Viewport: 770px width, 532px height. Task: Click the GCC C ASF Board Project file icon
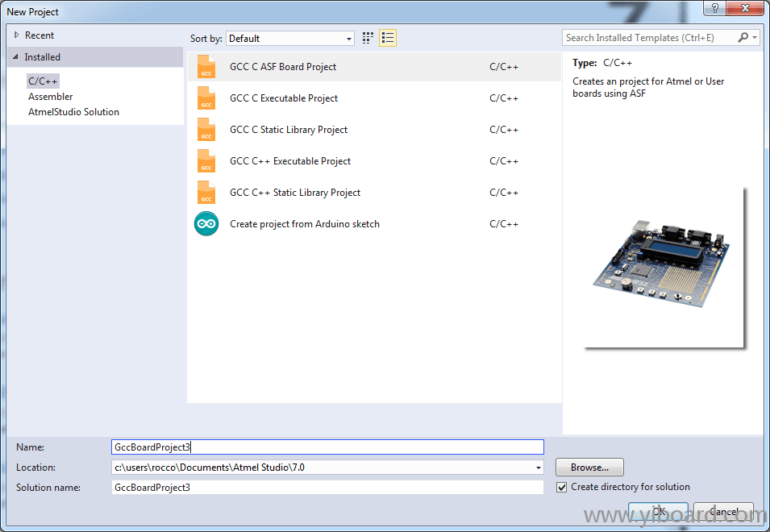tap(206, 66)
